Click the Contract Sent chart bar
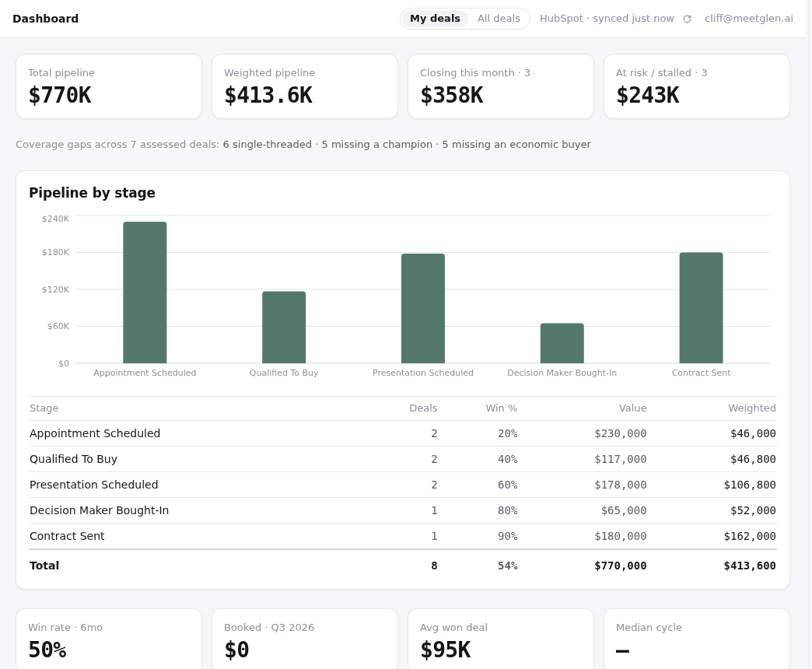The height and width of the screenshot is (669, 812). click(x=702, y=308)
